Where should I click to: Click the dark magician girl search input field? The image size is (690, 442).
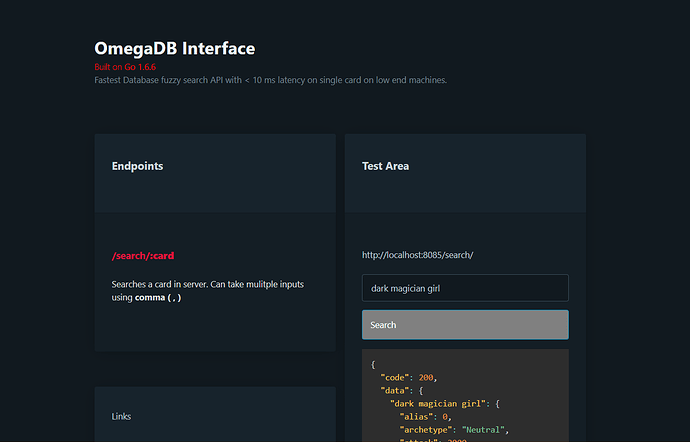(465, 288)
